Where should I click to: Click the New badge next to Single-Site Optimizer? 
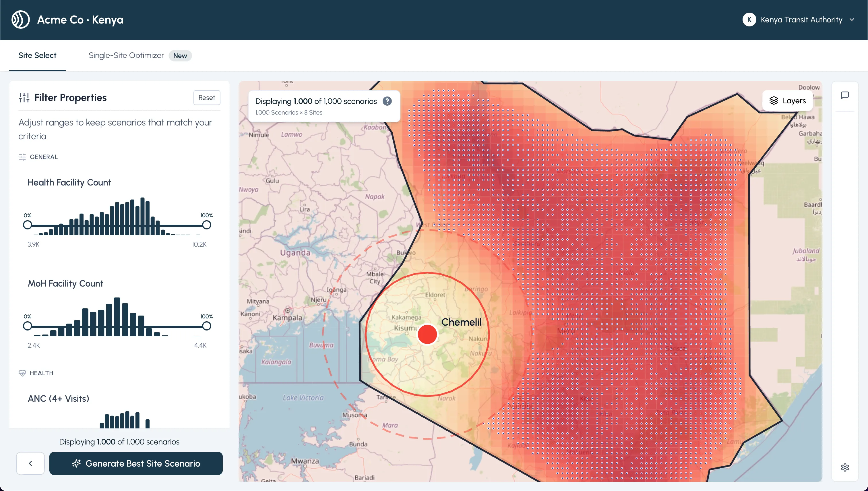[x=180, y=56]
